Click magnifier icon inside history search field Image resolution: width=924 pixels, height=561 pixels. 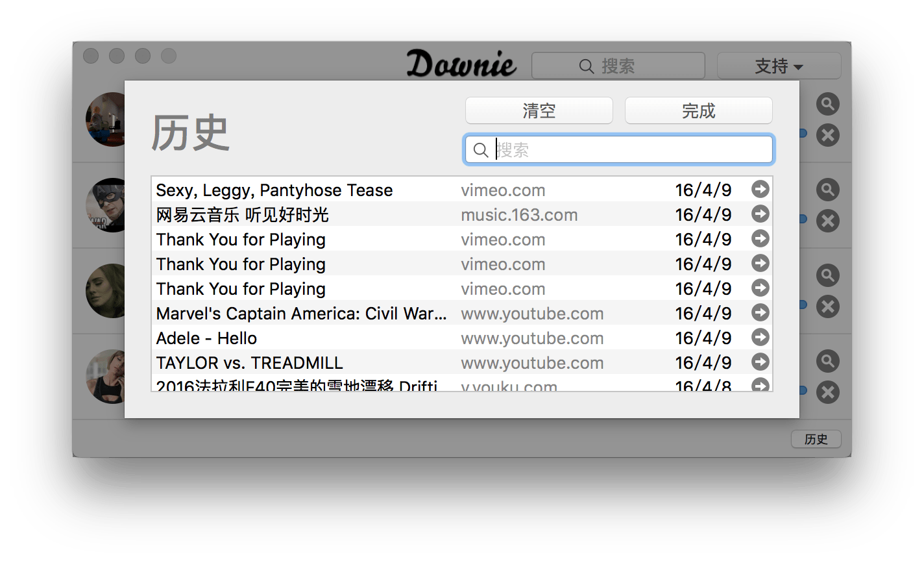click(481, 150)
